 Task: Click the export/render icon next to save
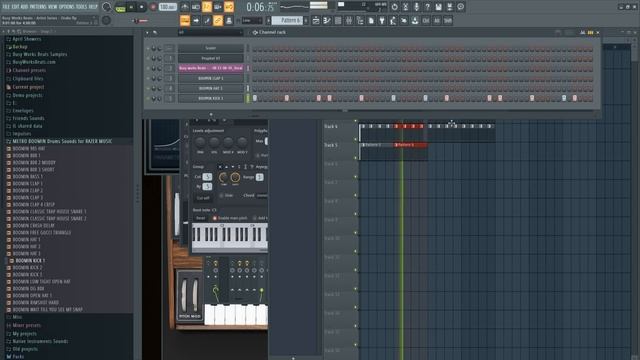pyautogui.click(x=449, y=7)
